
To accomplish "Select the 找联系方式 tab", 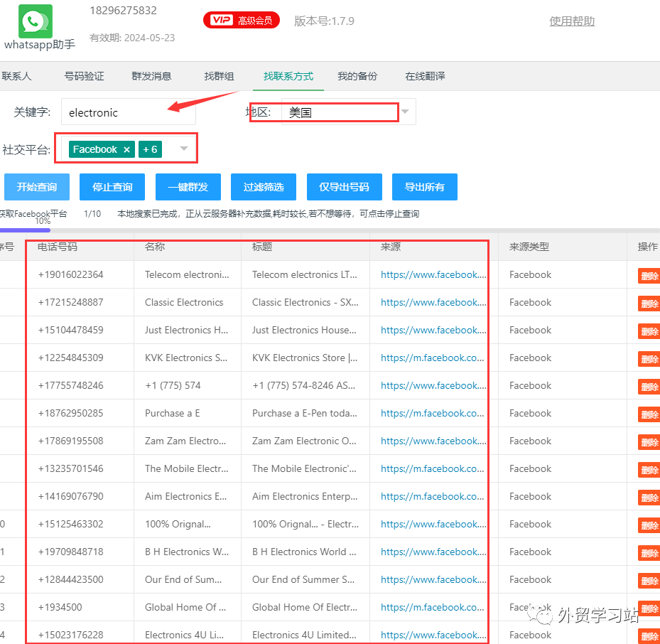I will pyautogui.click(x=288, y=76).
